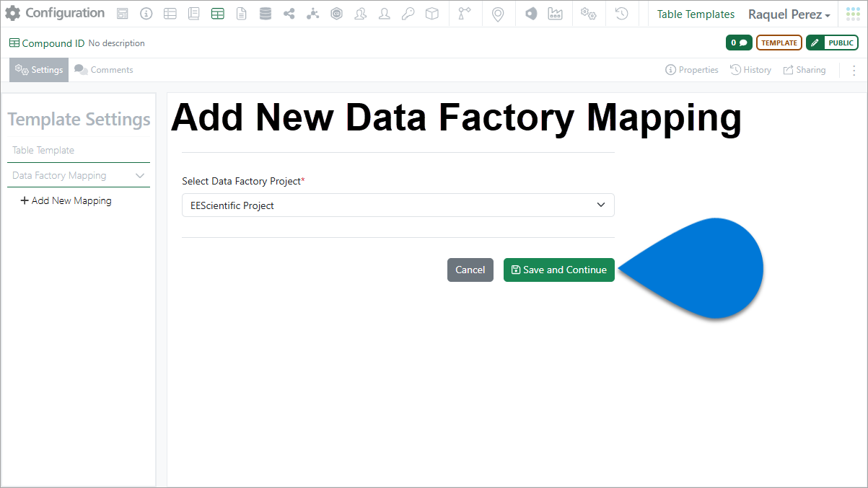Open the colored app grid icon
This screenshot has height=488, width=868.
pos(853,14)
